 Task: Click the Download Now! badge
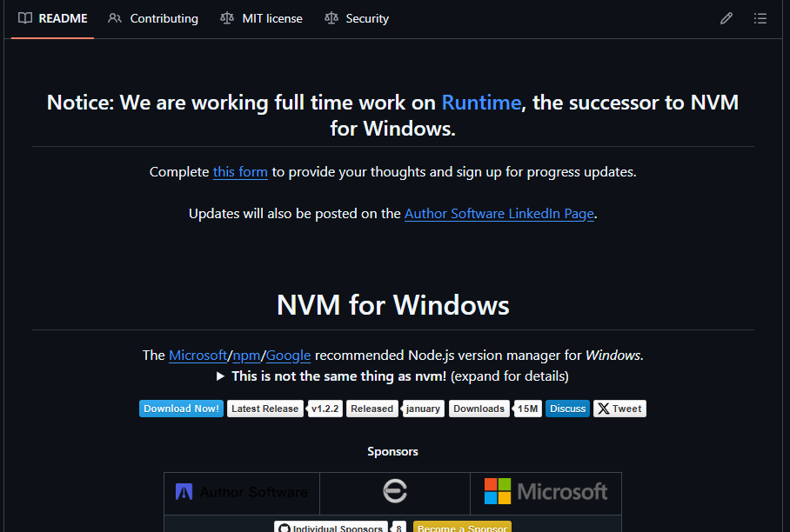pos(181,409)
